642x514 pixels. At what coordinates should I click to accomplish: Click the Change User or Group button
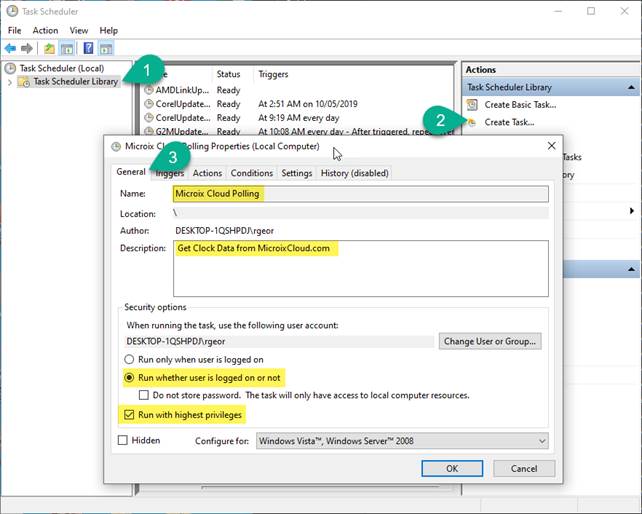(490, 341)
